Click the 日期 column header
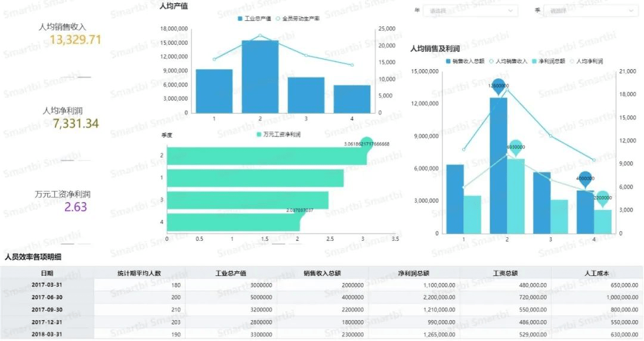 point(47,273)
